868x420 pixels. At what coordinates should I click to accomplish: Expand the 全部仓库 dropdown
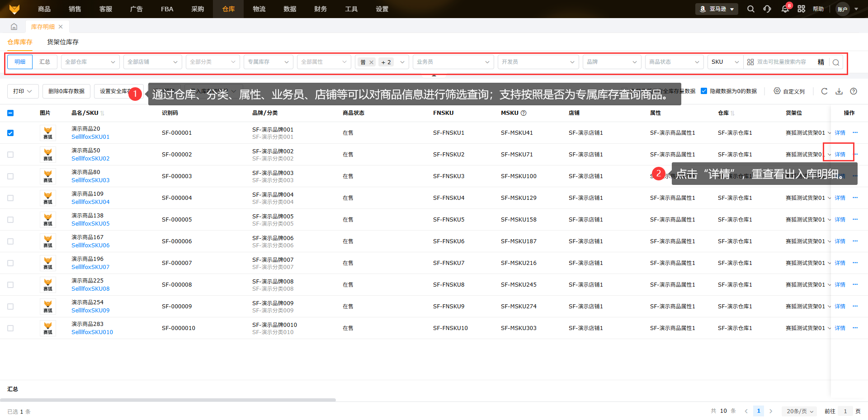90,62
